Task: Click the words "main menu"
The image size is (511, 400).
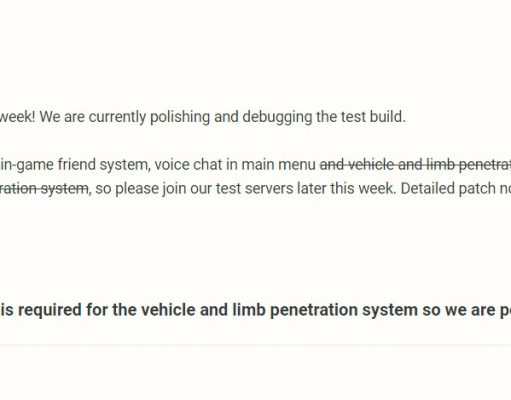Action: point(279,164)
